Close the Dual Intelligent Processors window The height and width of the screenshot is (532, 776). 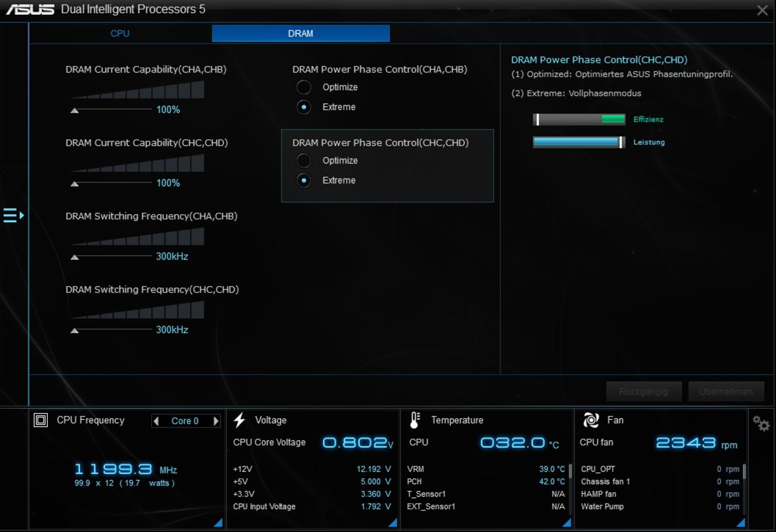pos(762,10)
